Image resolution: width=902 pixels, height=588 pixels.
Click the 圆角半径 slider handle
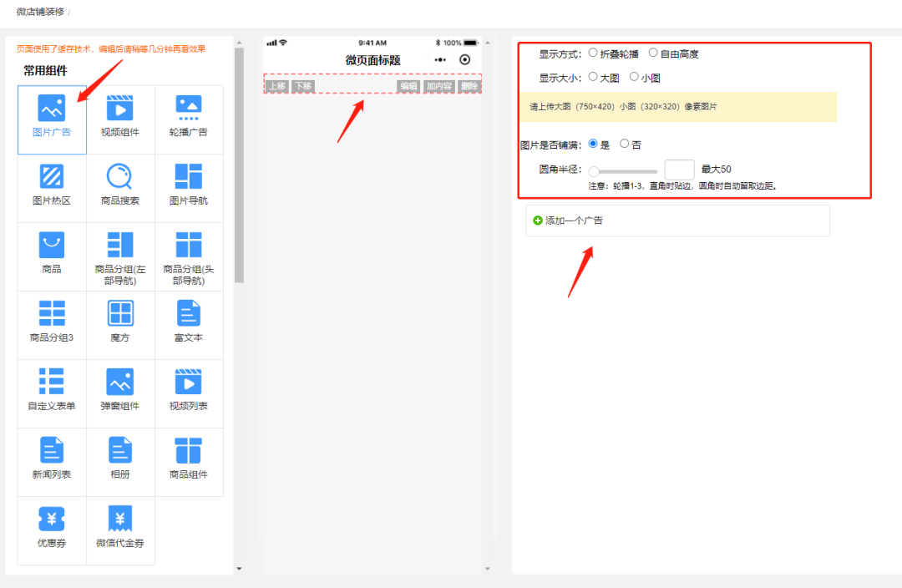pos(595,171)
